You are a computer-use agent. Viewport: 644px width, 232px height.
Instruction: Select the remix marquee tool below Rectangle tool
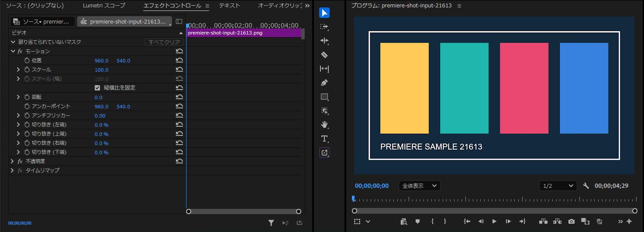324,111
